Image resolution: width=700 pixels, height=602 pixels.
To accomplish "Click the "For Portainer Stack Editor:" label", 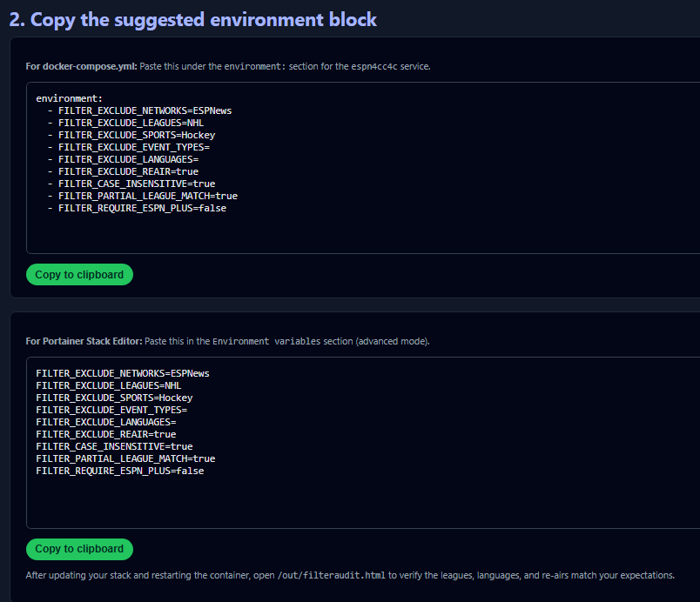I will coord(84,341).
